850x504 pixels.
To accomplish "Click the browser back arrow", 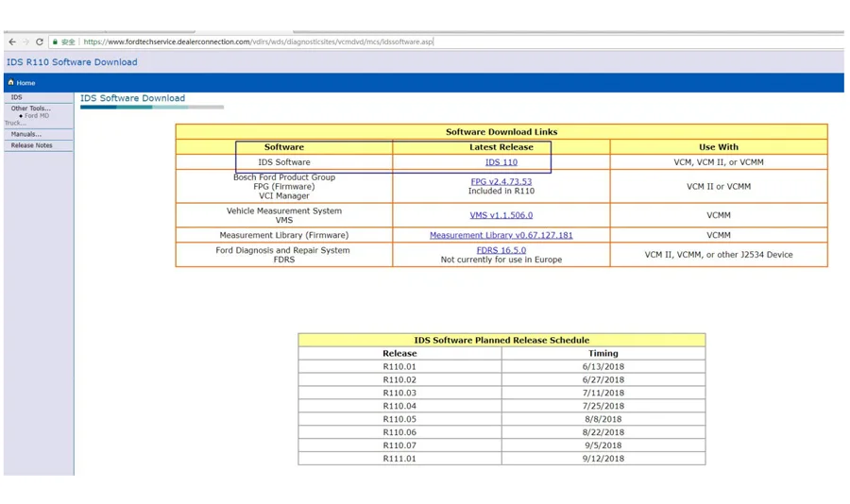I will click(12, 42).
